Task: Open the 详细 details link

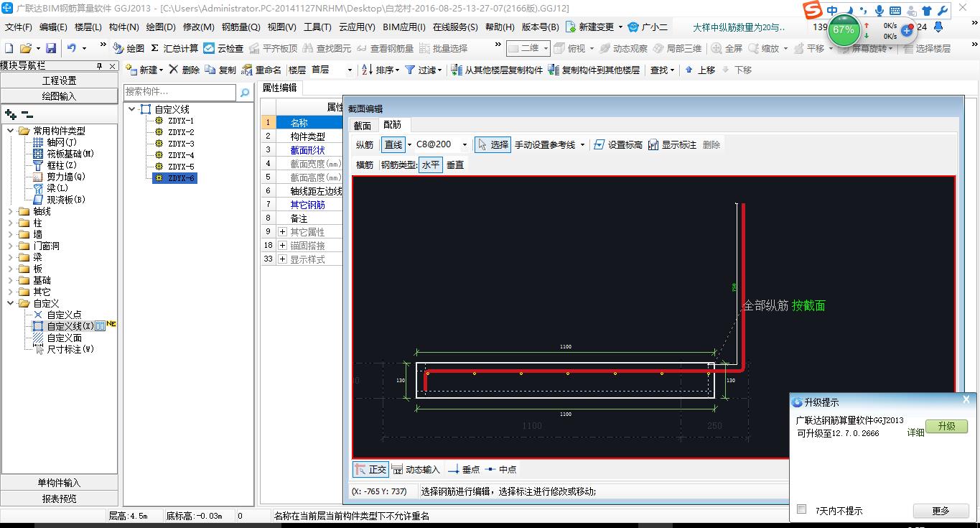Action: pyautogui.click(x=915, y=432)
